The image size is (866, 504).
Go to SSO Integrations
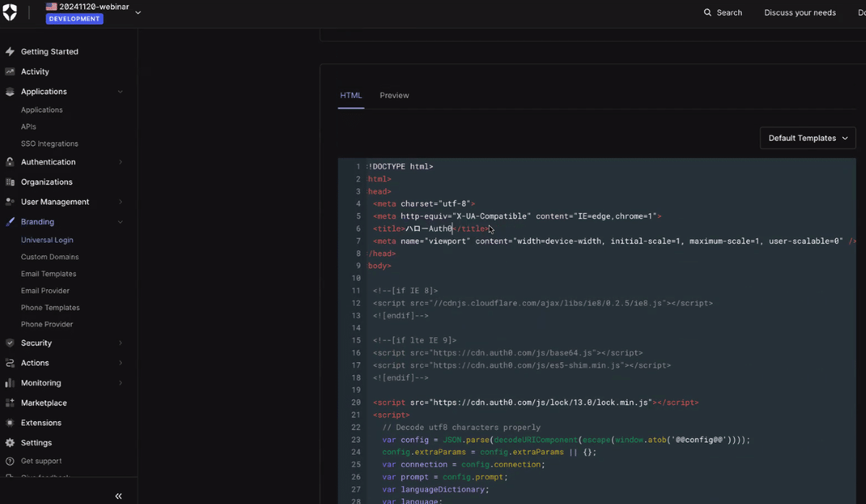[x=50, y=144]
